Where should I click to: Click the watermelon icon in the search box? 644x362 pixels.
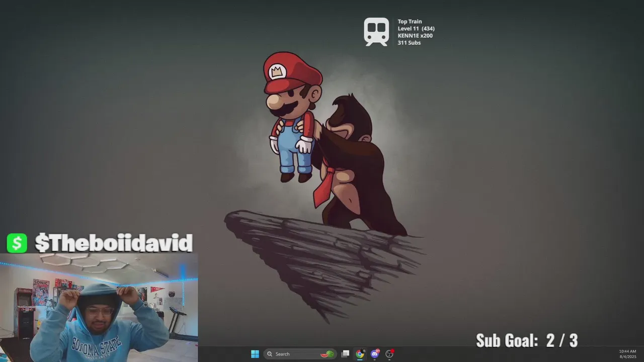click(328, 354)
